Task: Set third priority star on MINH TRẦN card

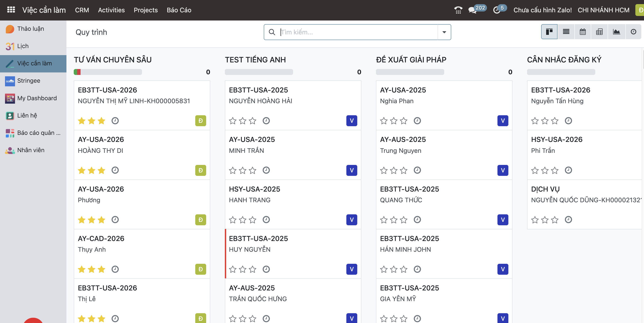Action: [253, 170]
